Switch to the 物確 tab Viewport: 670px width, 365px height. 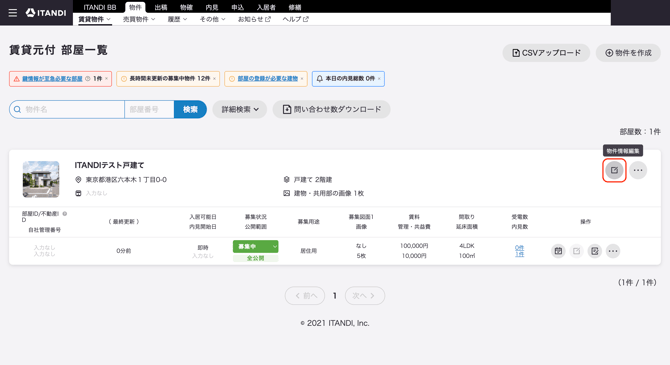186,7
